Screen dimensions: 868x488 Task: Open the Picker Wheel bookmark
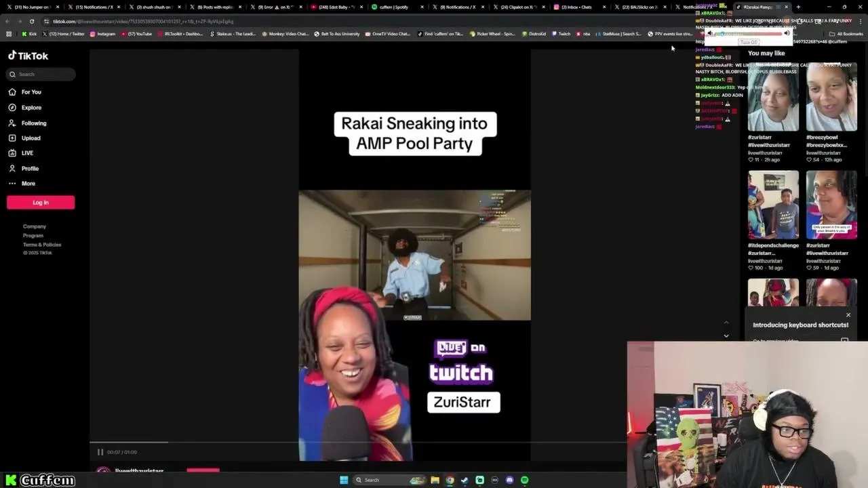click(492, 34)
